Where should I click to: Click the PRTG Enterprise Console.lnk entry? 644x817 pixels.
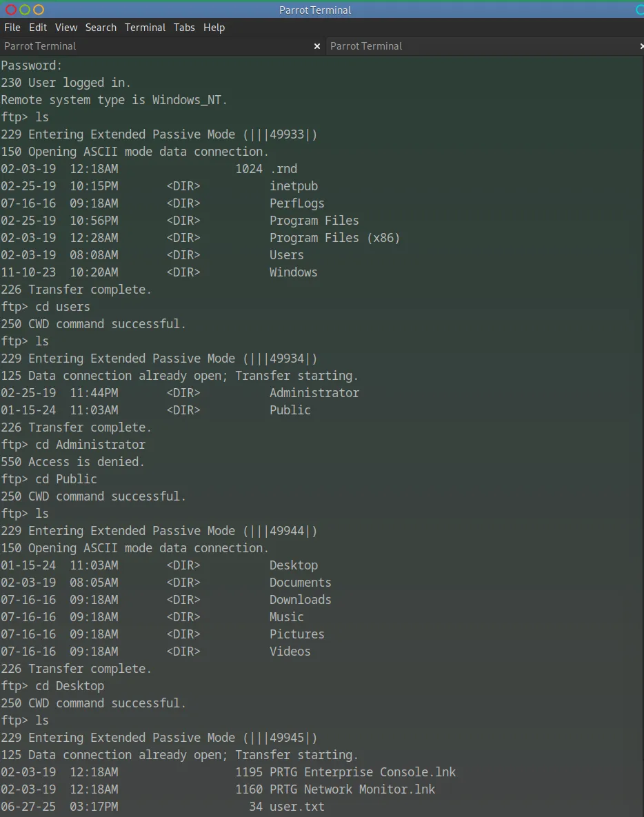point(362,772)
